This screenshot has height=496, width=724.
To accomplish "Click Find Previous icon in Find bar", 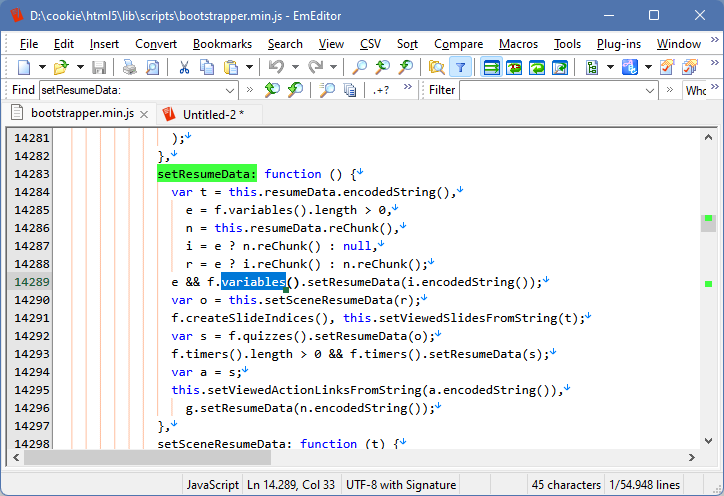I will pyautogui.click(x=271, y=90).
